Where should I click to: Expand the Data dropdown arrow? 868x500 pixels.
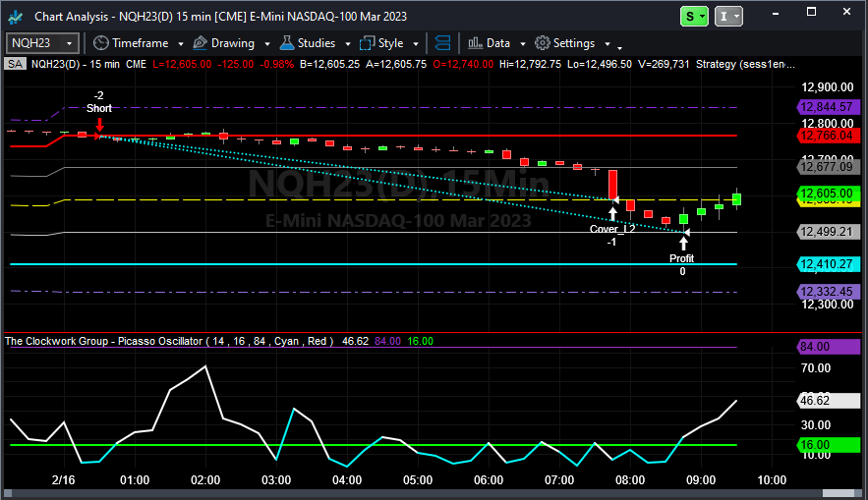[523, 43]
